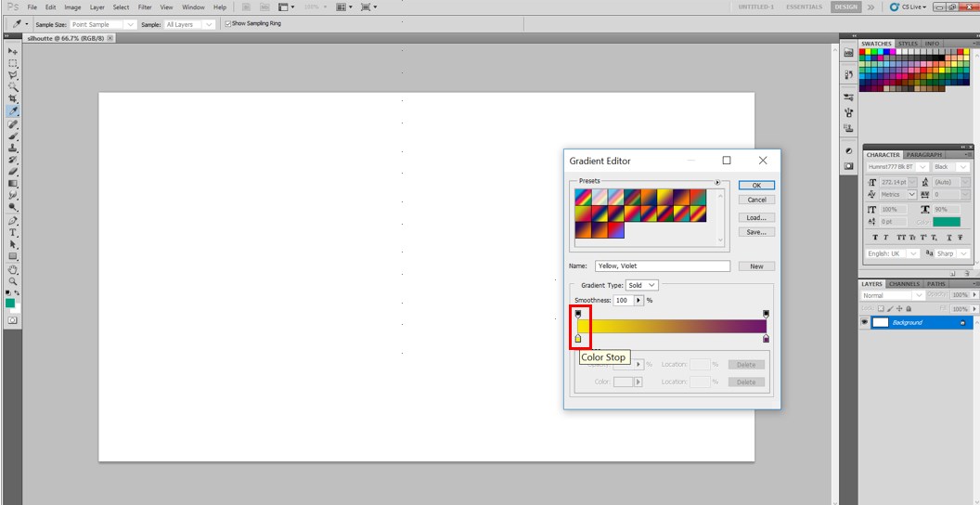Viewport: 980px width, 505px height.
Task: Open the File menu
Action: [32, 7]
